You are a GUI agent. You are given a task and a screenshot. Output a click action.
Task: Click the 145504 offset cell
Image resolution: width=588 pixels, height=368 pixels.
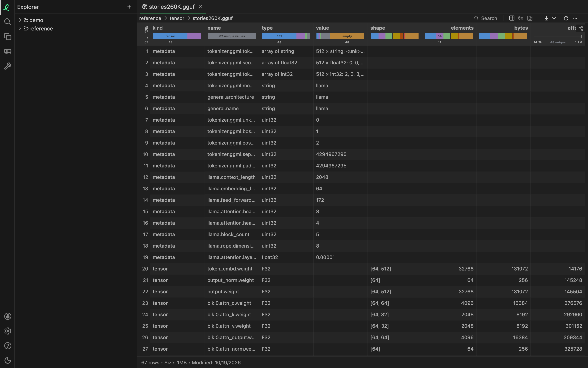(x=557, y=292)
